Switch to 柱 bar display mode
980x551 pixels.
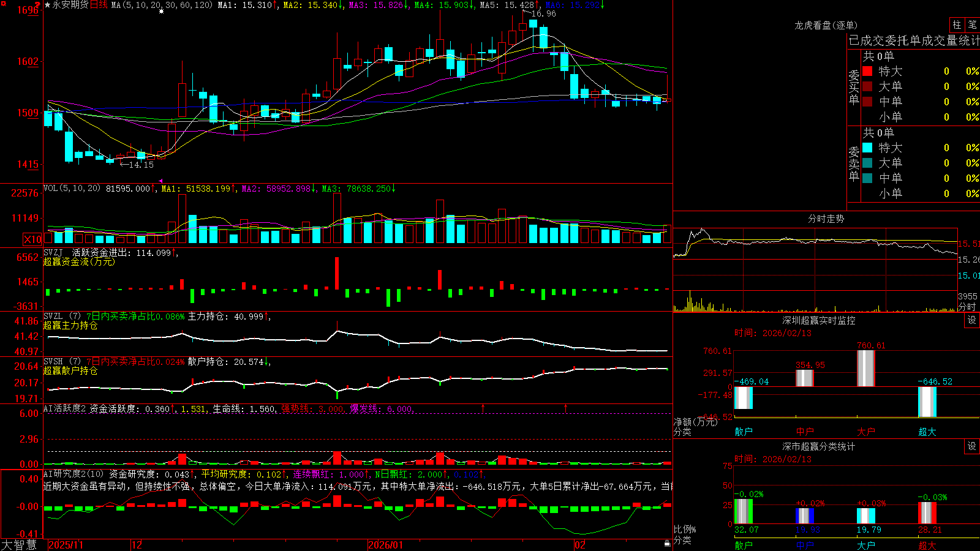click(957, 25)
